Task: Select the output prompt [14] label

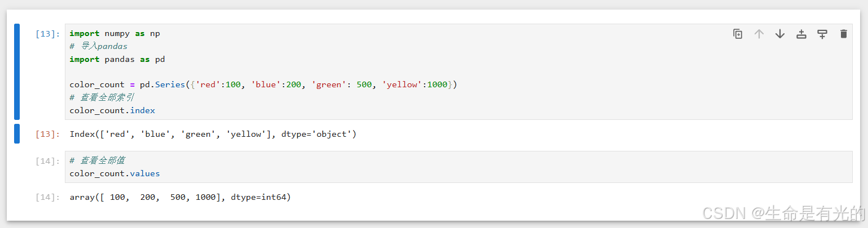Action: [47, 198]
